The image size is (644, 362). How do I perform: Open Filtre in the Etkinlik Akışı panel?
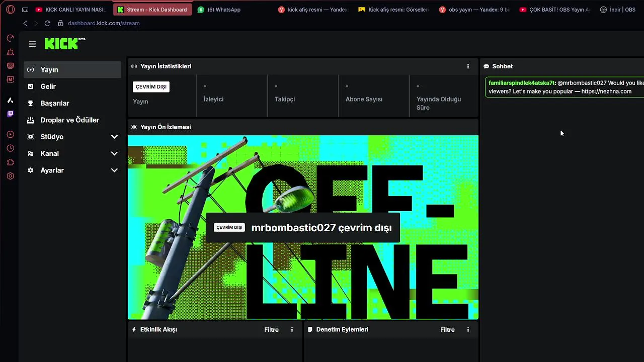pyautogui.click(x=271, y=330)
